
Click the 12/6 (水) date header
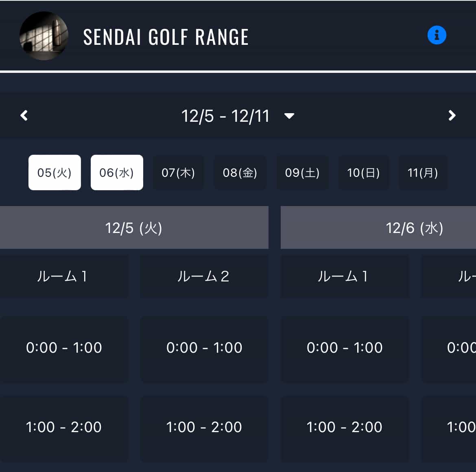414,228
